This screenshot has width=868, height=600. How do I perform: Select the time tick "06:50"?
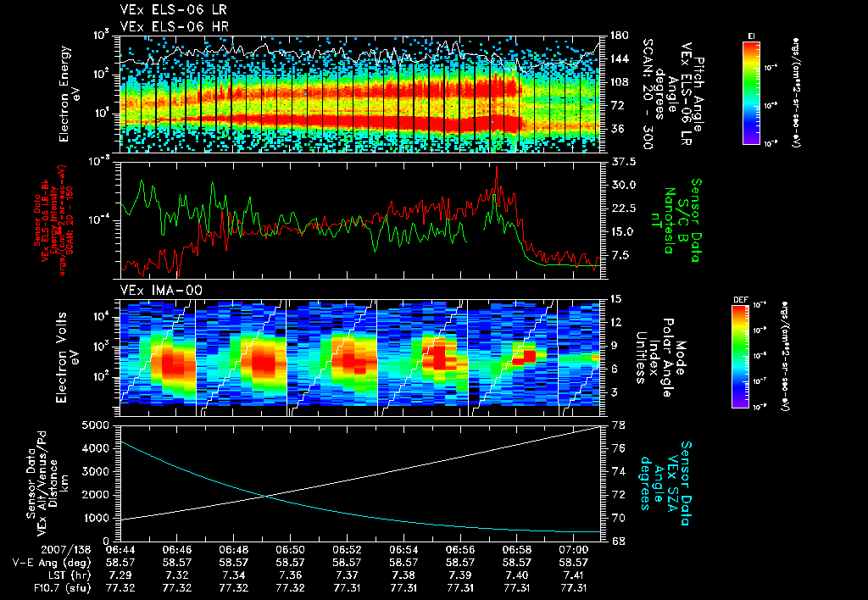point(290,550)
